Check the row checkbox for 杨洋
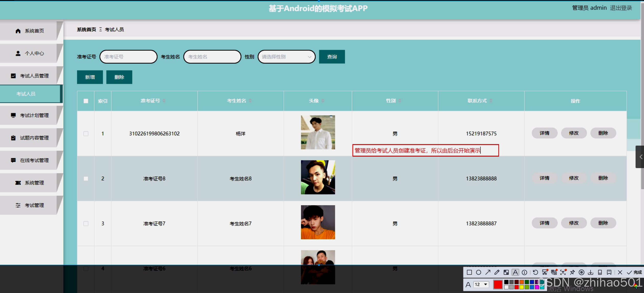This screenshot has height=293, width=644. tap(86, 133)
